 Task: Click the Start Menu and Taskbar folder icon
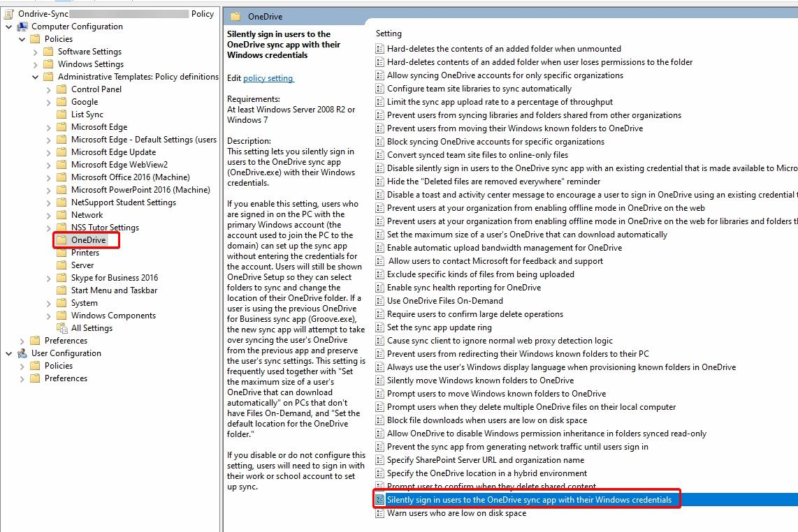(x=61, y=290)
